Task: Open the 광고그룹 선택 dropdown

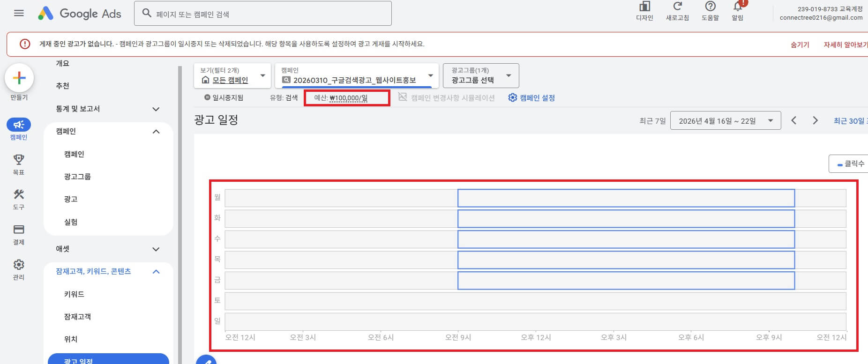Action: click(x=481, y=75)
